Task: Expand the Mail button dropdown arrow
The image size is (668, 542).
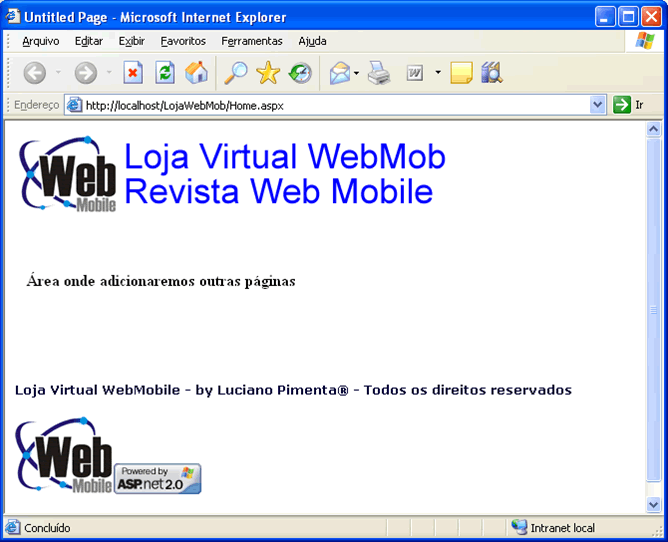Action: coord(357,73)
